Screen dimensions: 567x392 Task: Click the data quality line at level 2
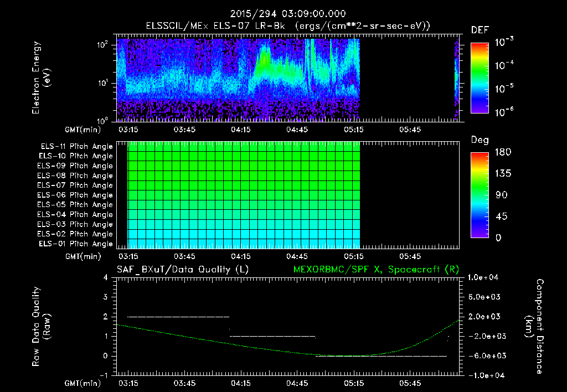pyautogui.click(x=179, y=317)
